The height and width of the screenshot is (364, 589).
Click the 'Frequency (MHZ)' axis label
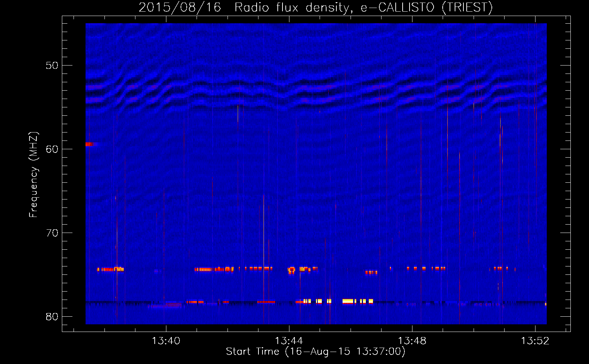pyautogui.click(x=33, y=175)
